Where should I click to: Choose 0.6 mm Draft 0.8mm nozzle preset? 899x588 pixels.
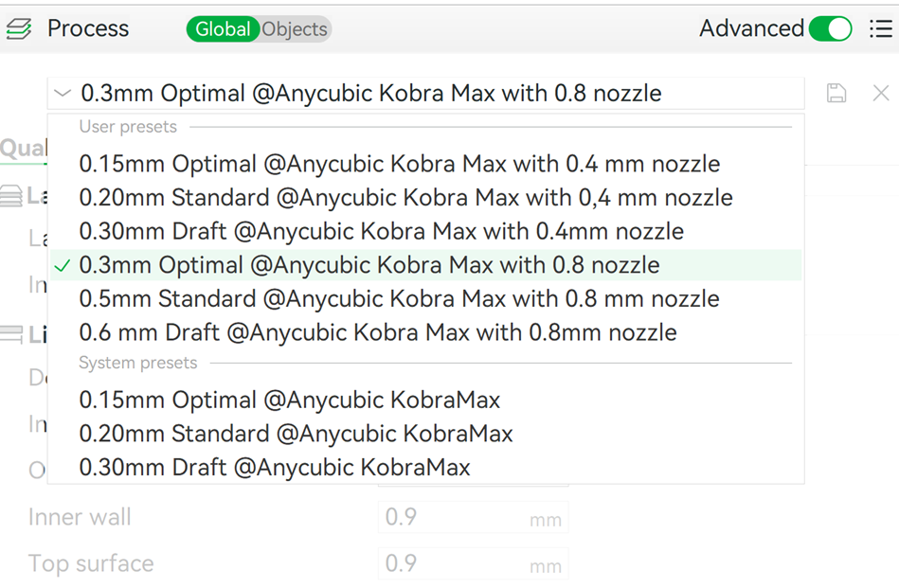(x=377, y=332)
